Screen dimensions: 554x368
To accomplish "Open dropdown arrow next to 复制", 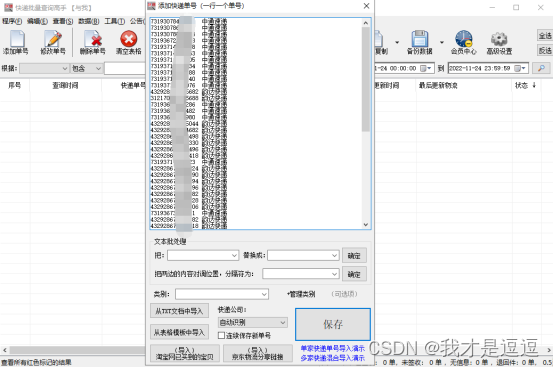I will coord(397,42).
